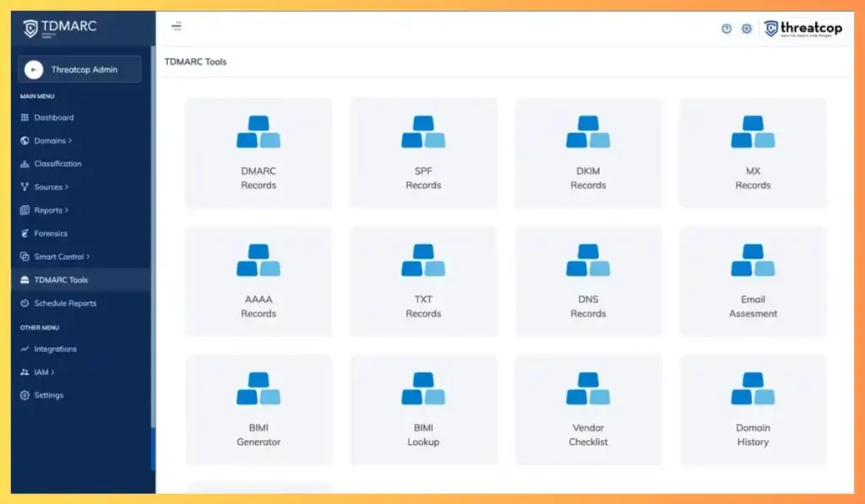Viewport: 865px width, 504px height.
Task: Click the AAAA Records card label
Action: point(258,306)
